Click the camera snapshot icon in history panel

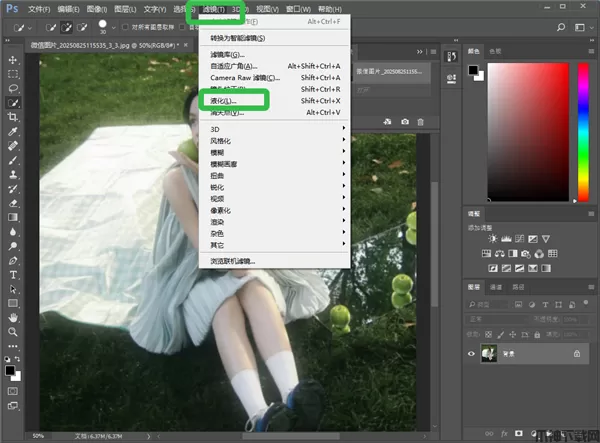(405, 121)
